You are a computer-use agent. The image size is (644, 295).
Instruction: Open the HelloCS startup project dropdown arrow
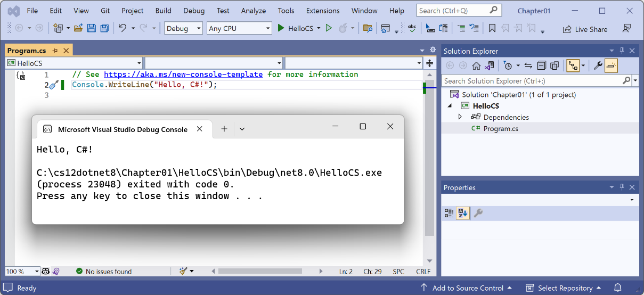[x=319, y=28]
